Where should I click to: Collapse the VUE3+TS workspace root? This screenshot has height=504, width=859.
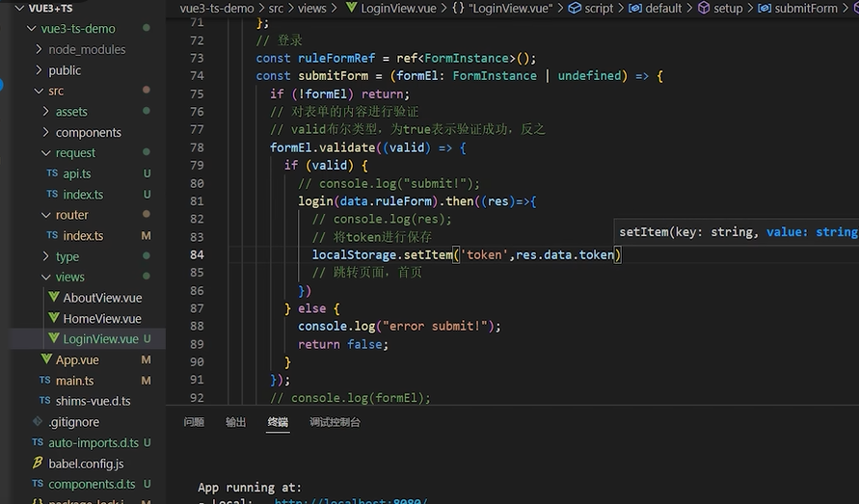(19, 9)
